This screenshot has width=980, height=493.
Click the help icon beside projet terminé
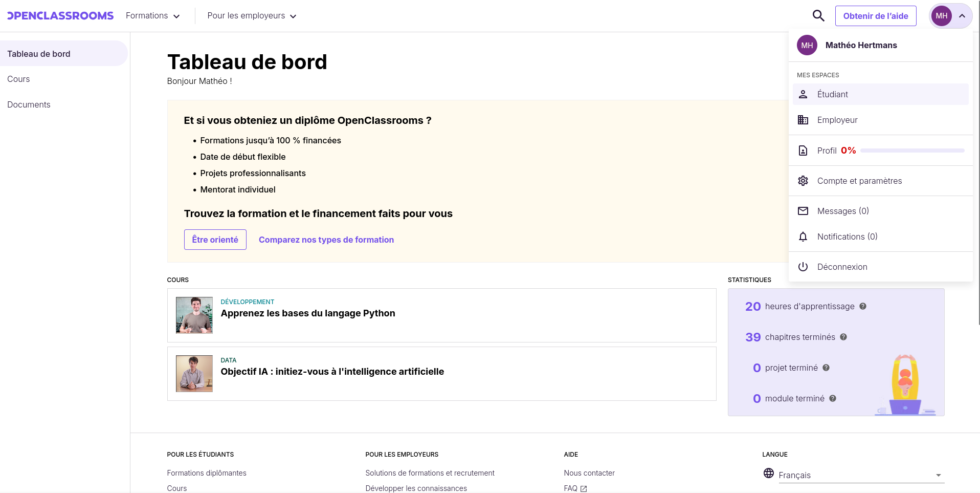pyautogui.click(x=826, y=368)
